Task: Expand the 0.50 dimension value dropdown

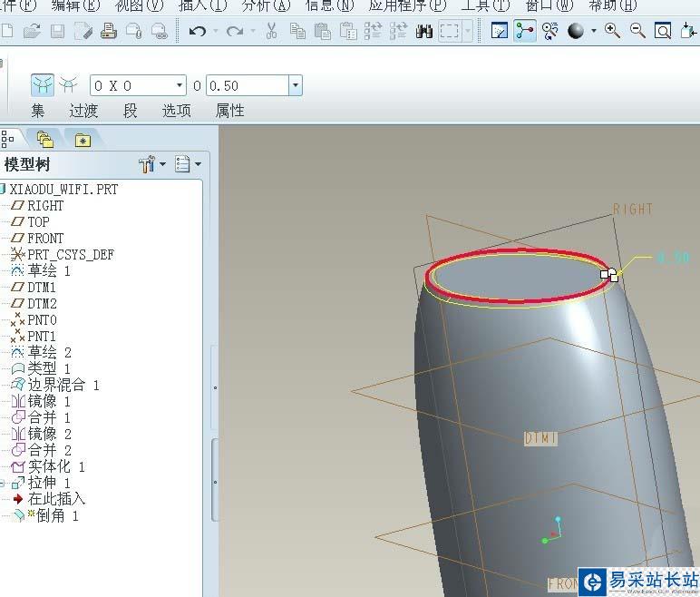Action: pos(295,86)
